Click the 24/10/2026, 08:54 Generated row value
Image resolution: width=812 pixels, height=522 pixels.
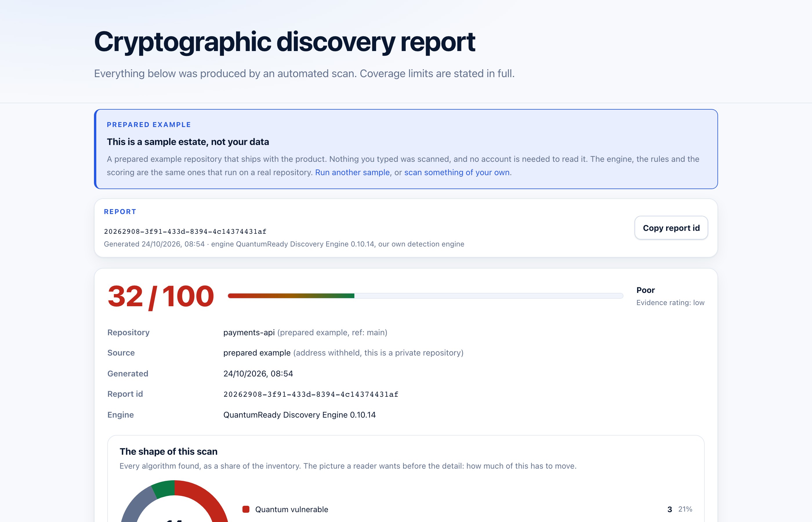[258, 374]
